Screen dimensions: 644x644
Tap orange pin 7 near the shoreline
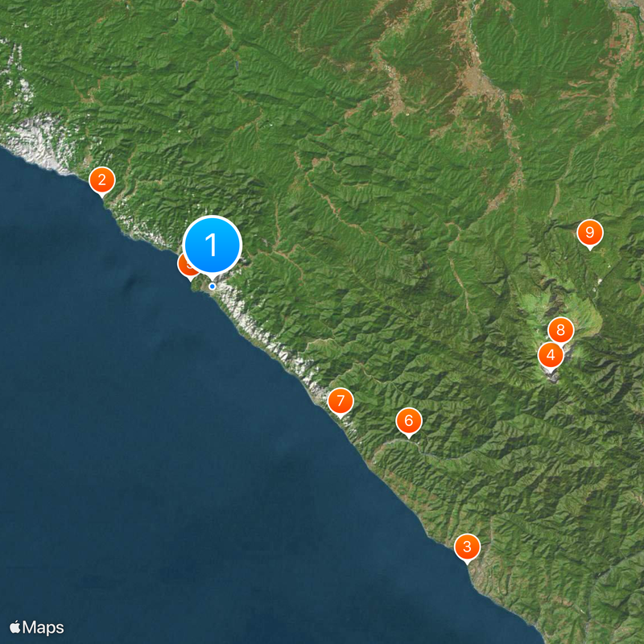coord(341,401)
